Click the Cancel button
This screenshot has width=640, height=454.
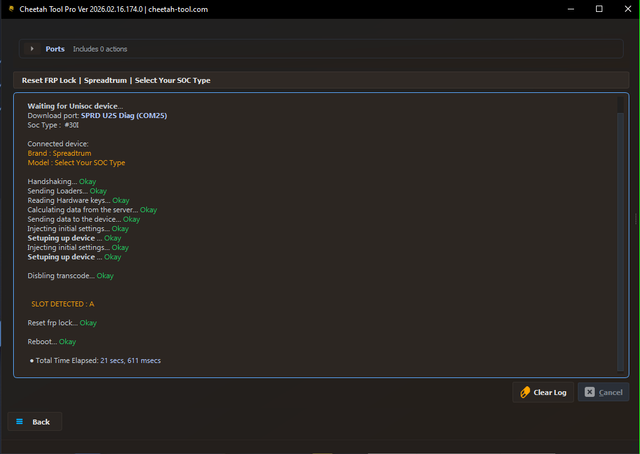tap(603, 392)
